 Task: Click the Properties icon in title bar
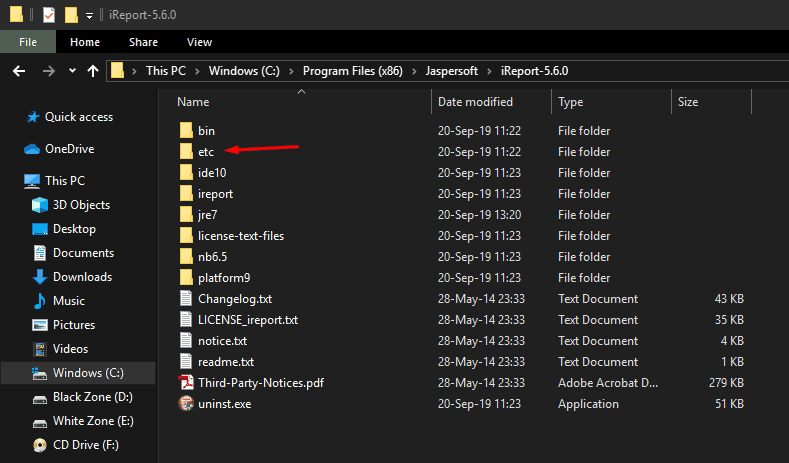(x=49, y=15)
